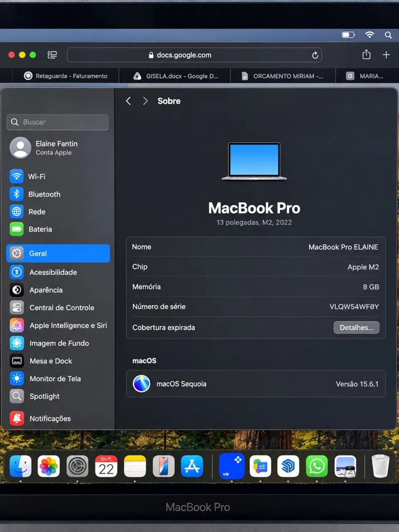Viewport: 399px width, 532px height.
Task: Click the macOS Sequoia logo icon
Action: coord(141,384)
